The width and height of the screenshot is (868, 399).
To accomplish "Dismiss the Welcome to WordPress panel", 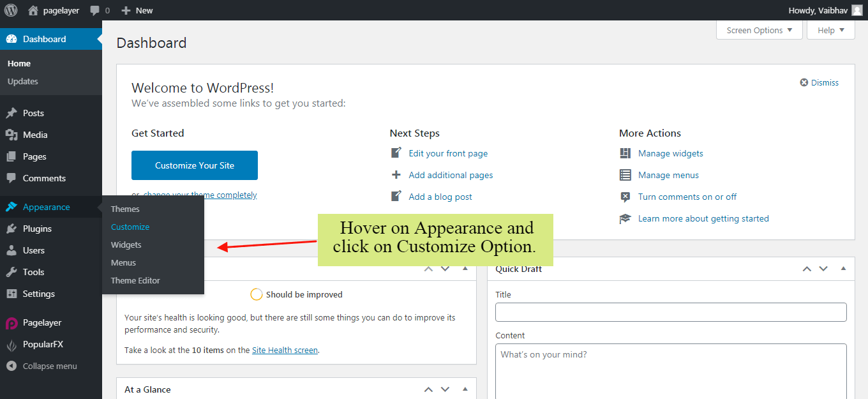I will coord(819,82).
